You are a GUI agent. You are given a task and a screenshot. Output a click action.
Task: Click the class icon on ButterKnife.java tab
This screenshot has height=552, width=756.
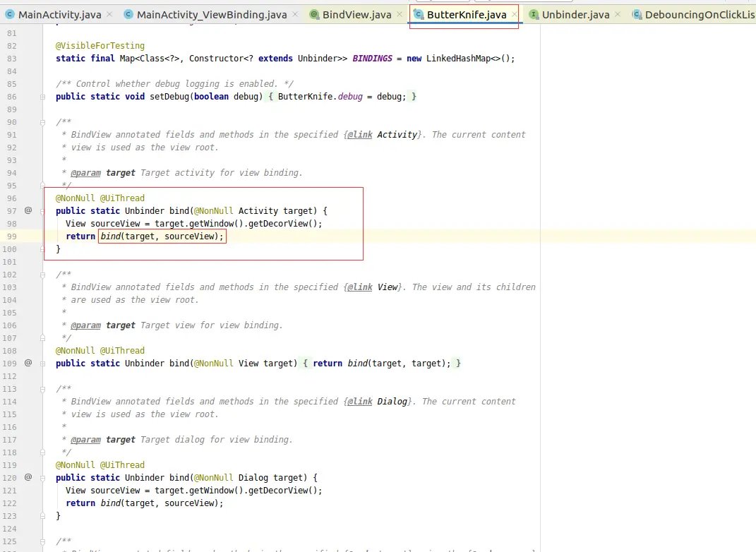[x=419, y=14]
